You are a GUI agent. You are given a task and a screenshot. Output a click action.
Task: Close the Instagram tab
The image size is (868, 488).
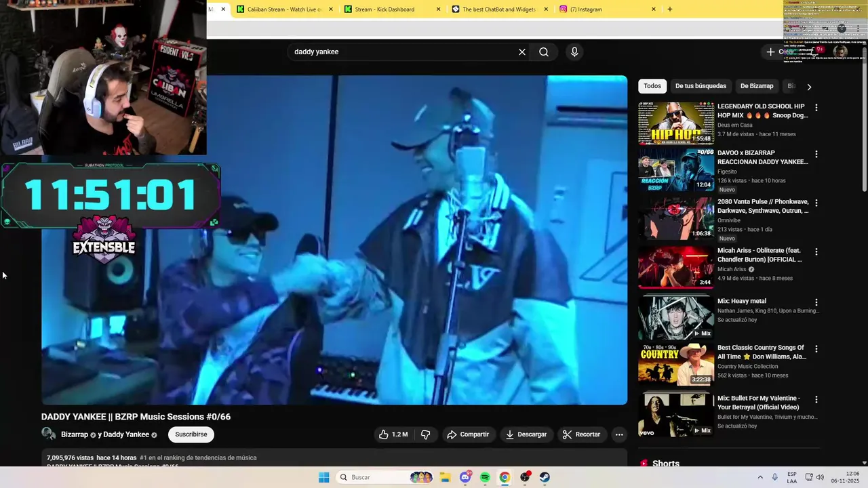(654, 9)
